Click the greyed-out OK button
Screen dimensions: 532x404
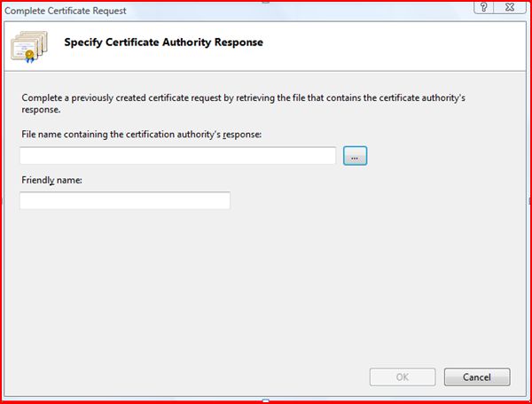[x=403, y=377]
